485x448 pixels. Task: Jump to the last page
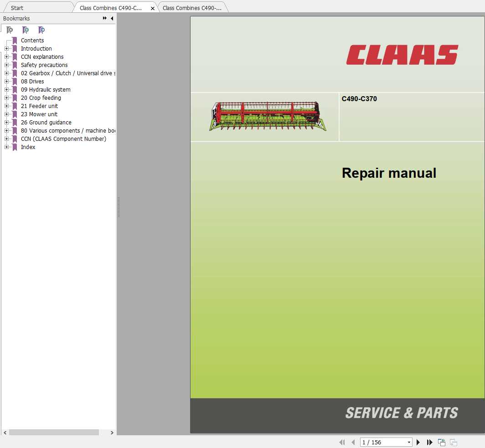click(x=429, y=442)
